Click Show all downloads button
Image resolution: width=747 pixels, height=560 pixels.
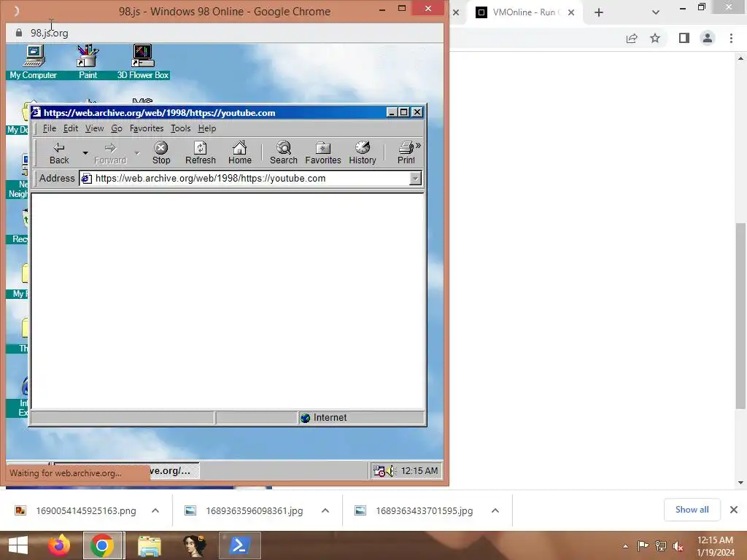(x=692, y=510)
